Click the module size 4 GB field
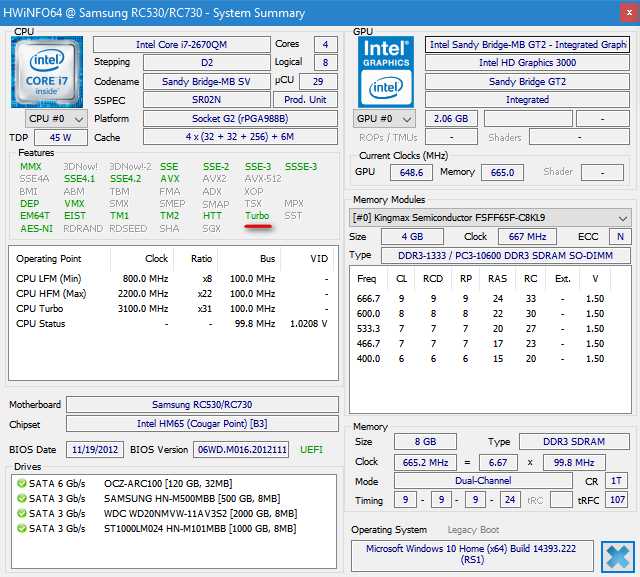This screenshot has width=640, height=577. point(412,237)
